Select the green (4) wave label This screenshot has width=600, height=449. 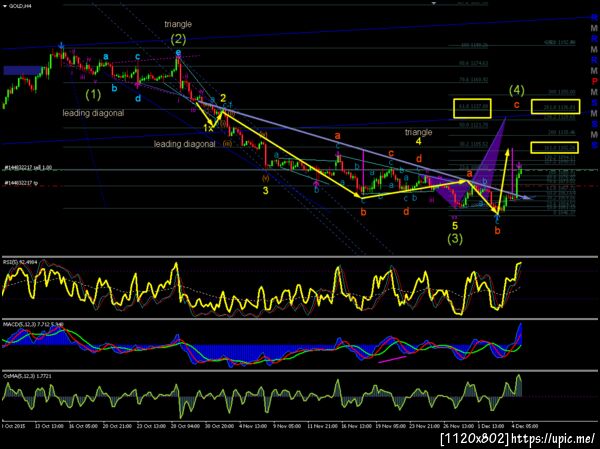517,90
